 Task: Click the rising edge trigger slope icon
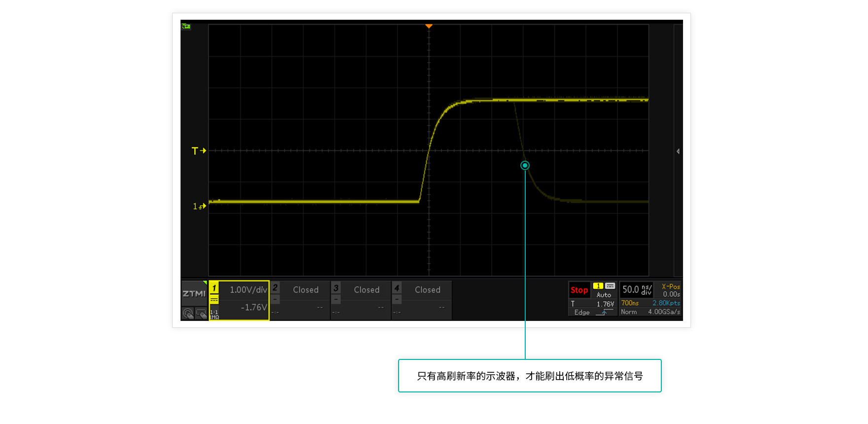coord(605,312)
